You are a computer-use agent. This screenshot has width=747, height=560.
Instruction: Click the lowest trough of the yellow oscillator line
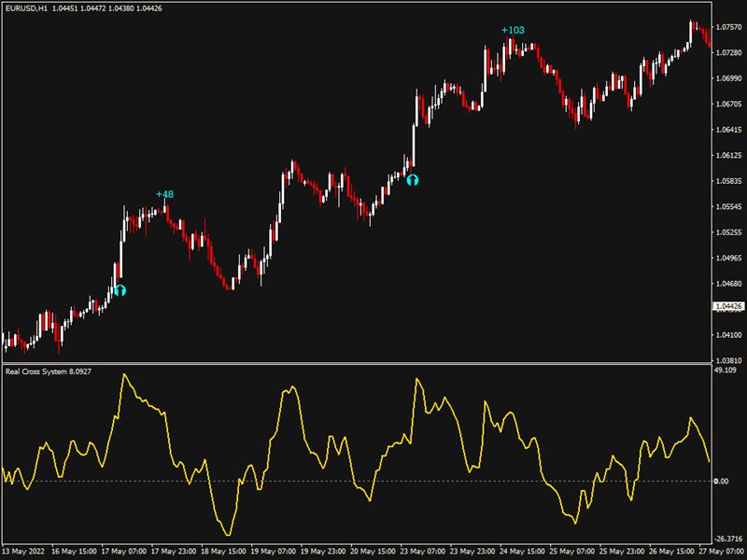click(x=227, y=534)
